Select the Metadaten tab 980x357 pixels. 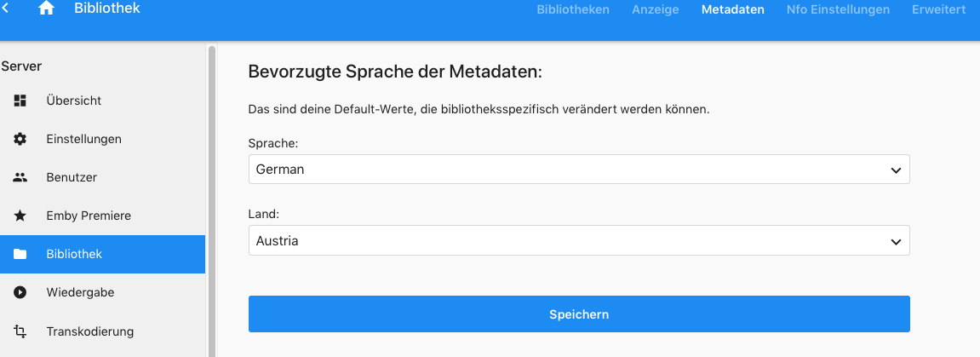(732, 9)
